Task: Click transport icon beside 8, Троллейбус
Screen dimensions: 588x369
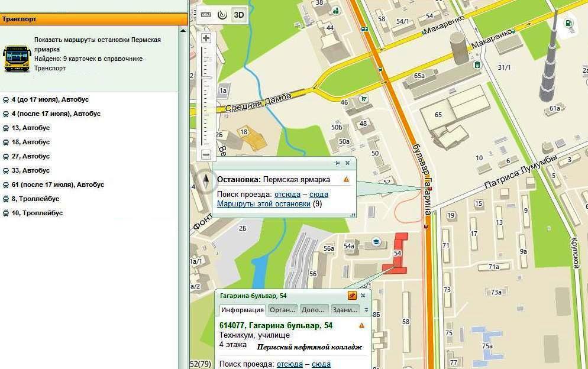Action: pyautogui.click(x=6, y=199)
